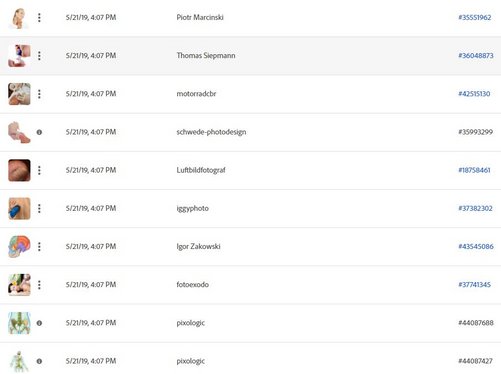Screen dimensions: 501x374
Task: Open three-dot menu for iggyphoto row
Action: click(x=39, y=209)
